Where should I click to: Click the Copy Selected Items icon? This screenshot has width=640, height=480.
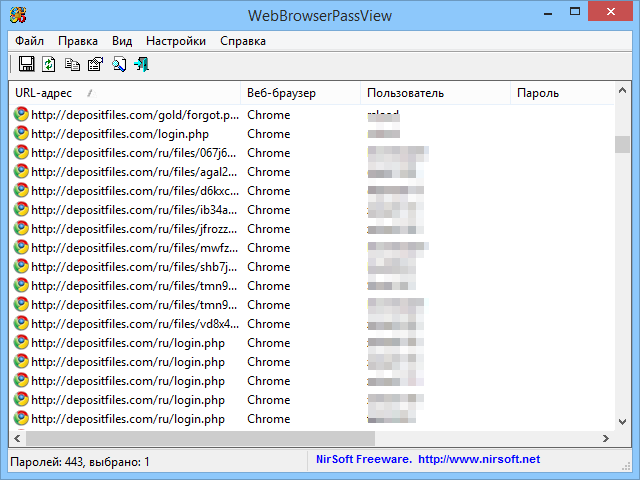point(72,64)
